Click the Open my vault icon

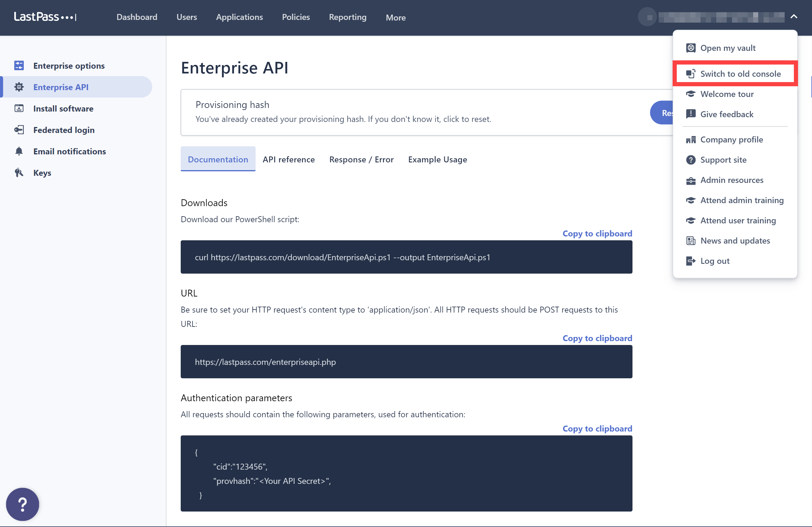pyautogui.click(x=690, y=48)
